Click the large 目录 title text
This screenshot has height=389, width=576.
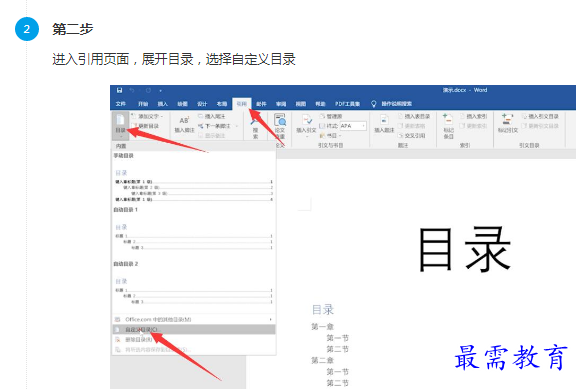pos(465,250)
